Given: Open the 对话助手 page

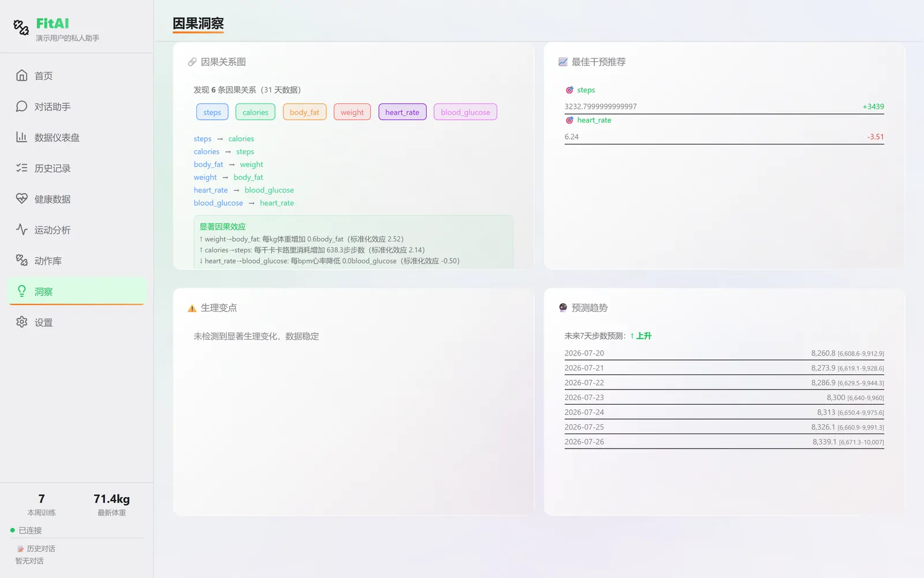Looking at the screenshot, I should [x=77, y=106].
